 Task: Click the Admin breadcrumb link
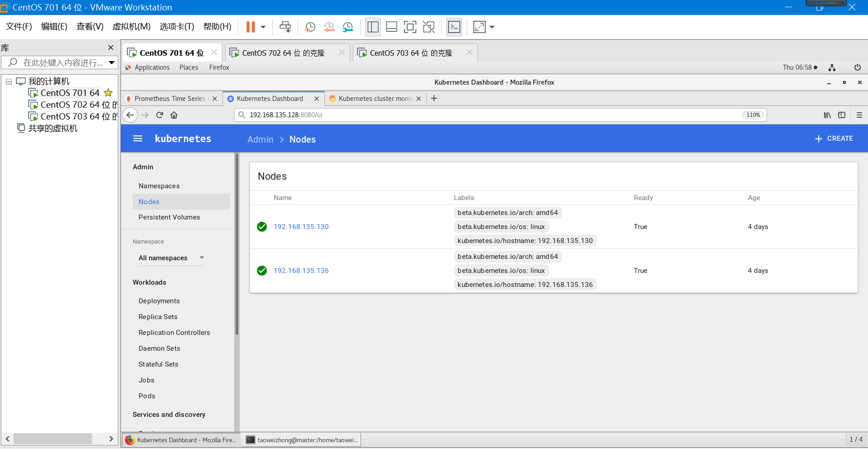(x=260, y=139)
